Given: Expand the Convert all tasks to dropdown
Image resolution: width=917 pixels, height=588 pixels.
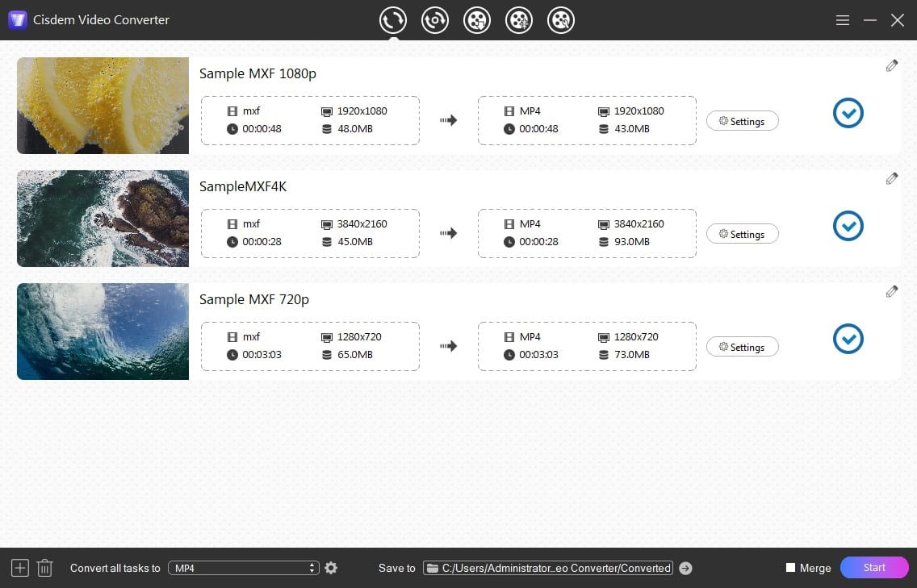Looking at the screenshot, I should pyautogui.click(x=243, y=568).
